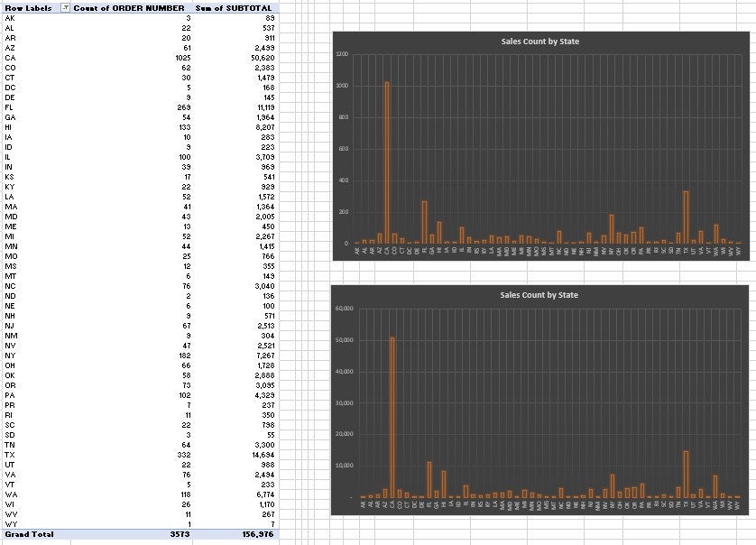
Task: Click Grand Total subtotal 156,976
Action: (258, 534)
